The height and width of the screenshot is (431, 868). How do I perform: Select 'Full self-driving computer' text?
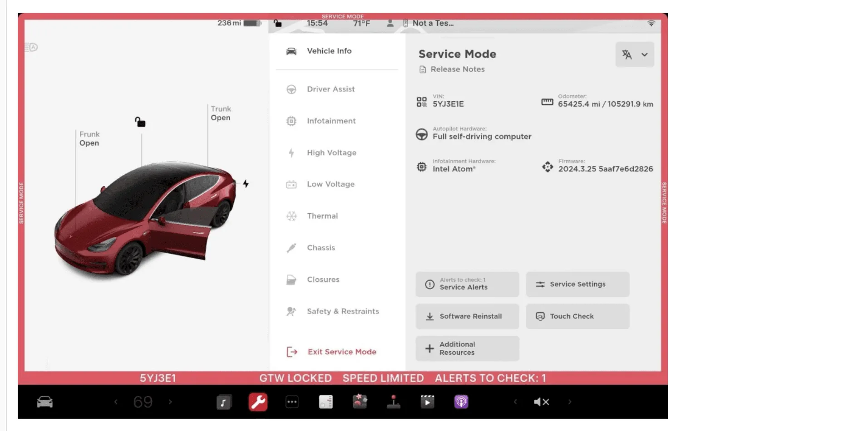click(482, 137)
